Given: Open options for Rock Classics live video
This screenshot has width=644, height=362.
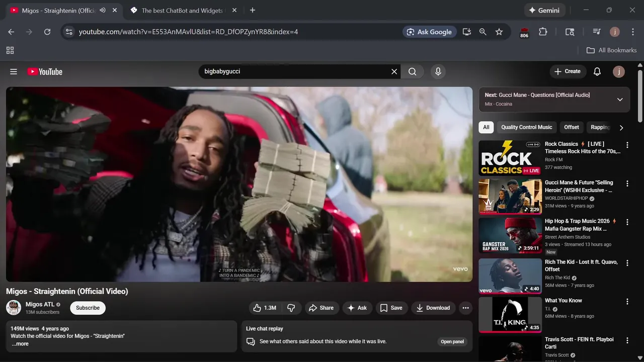Looking at the screenshot, I should 627,145.
